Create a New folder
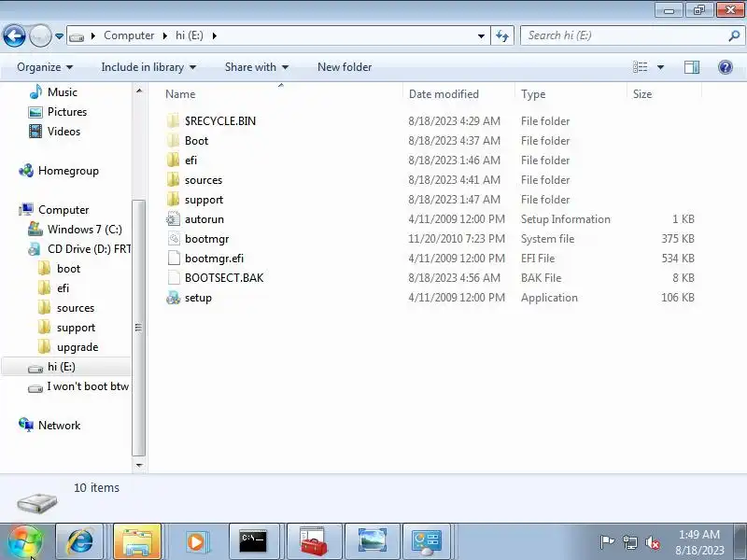Image resolution: width=747 pixels, height=560 pixels. [x=345, y=67]
